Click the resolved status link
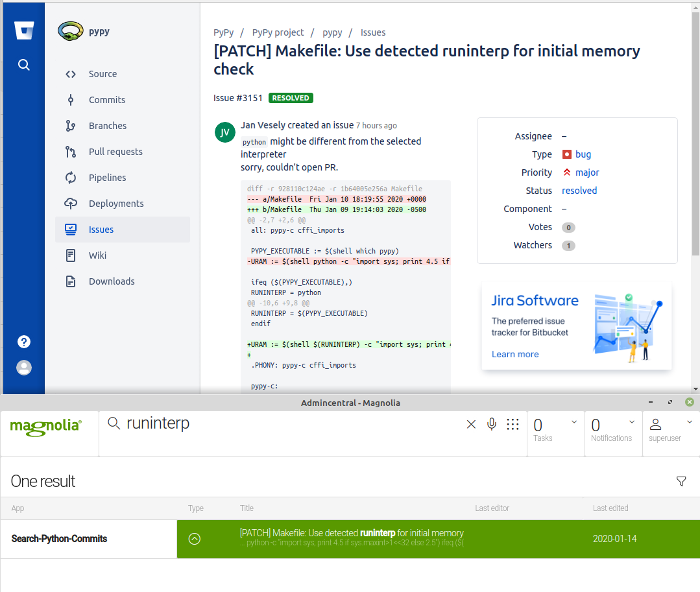 (579, 191)
